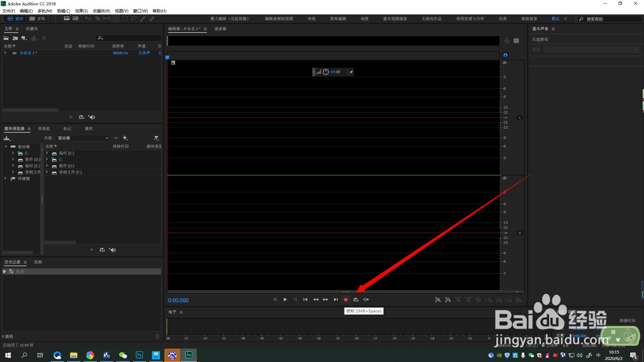Image resolution: width=644 pixels, height=362 pixels.
Task: Open the 效果(S) menu
Action: pyautogui.click(x=81, y=11)
